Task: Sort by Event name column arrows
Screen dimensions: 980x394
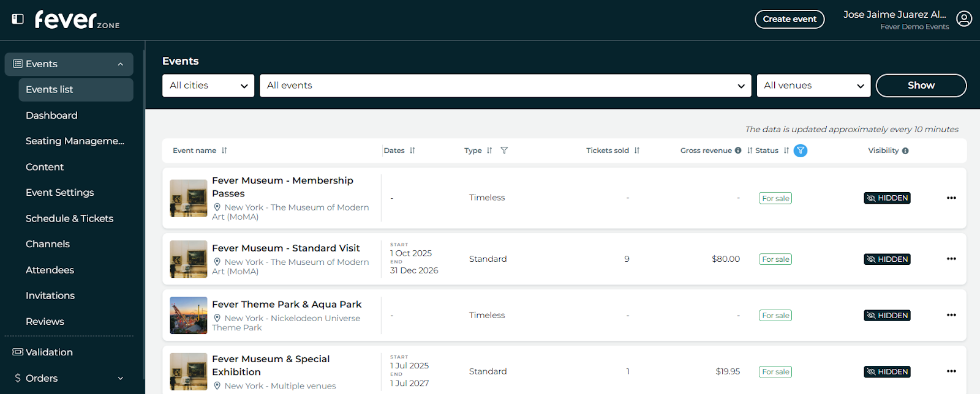Action: [x=224, y=151]
